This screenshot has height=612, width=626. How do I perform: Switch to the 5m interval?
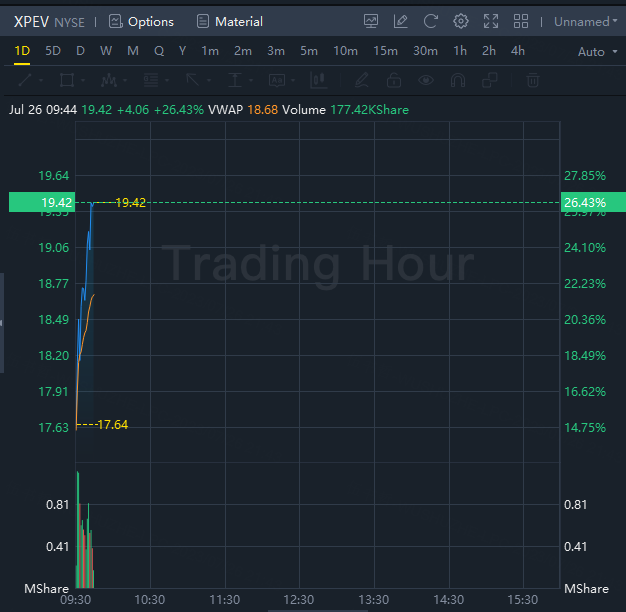point(309,51)
